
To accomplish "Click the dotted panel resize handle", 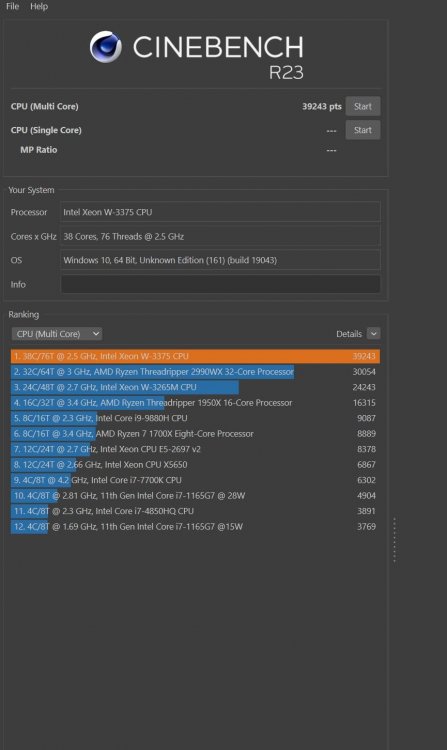I will [394, 540].
